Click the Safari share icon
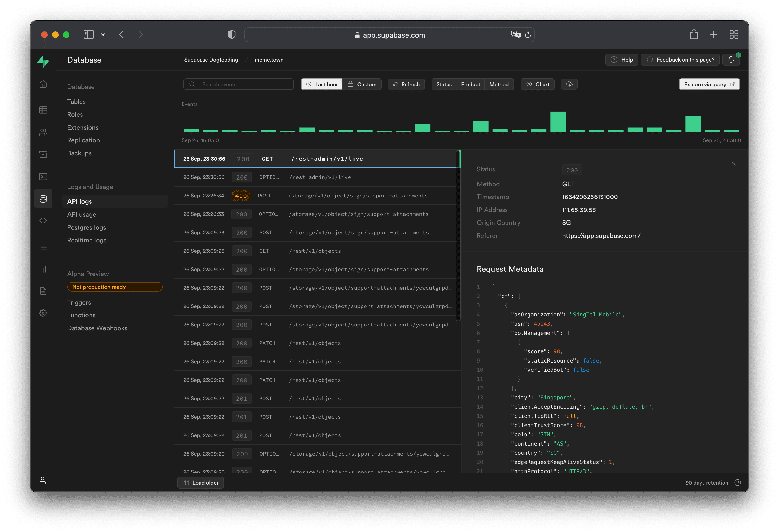The height and width of the screenshot is (532, 779). pos(694,34)
